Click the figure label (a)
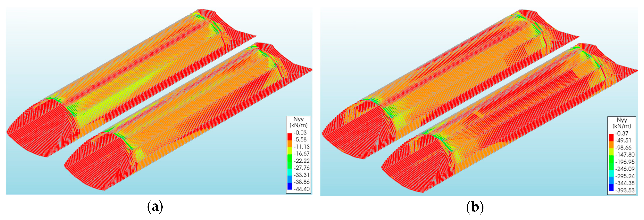Screen dimensions: 644x220 [155, 207]
